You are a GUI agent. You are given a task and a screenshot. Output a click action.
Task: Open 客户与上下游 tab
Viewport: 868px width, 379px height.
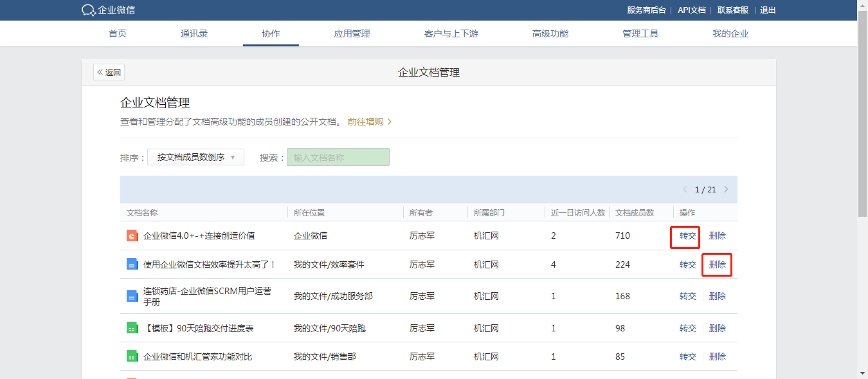tap(451, 33)
